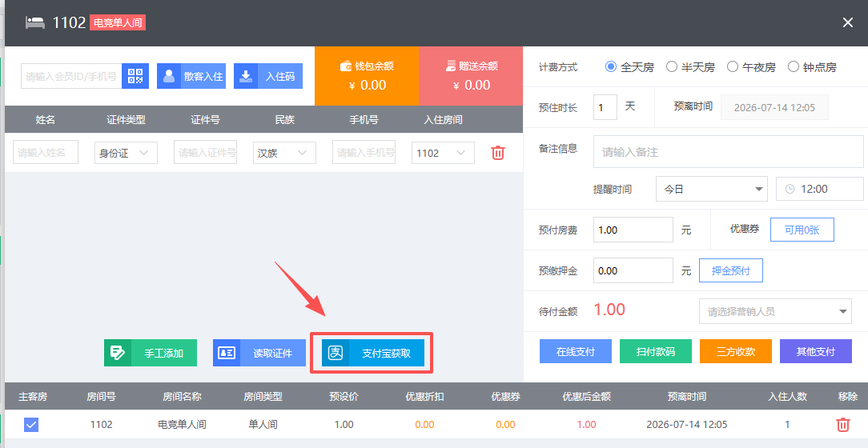Click 预设价 1.00 cell in table
868x448 pixels.
pos(344,424)
